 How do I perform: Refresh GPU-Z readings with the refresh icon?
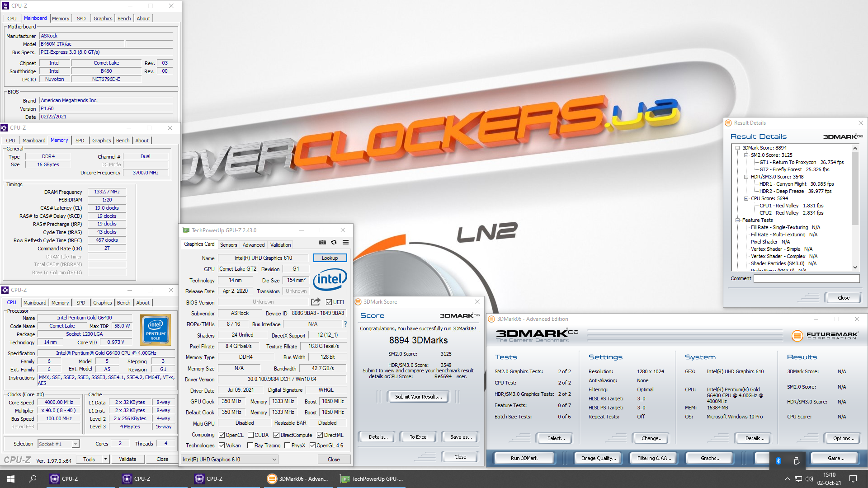pyautogui.click(x=334, y=243)
